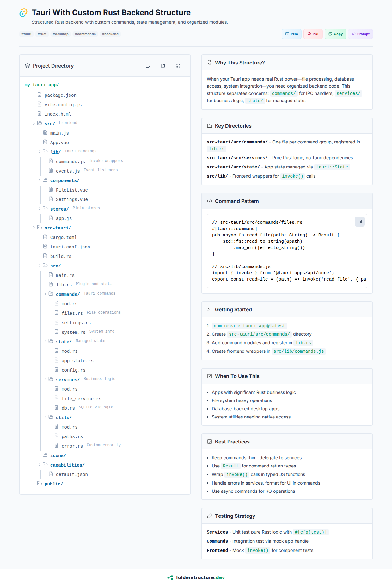This screenshot has height=586, width=392.
Task: Select tauri.conf.json in the tree
Action: [70, 247]
